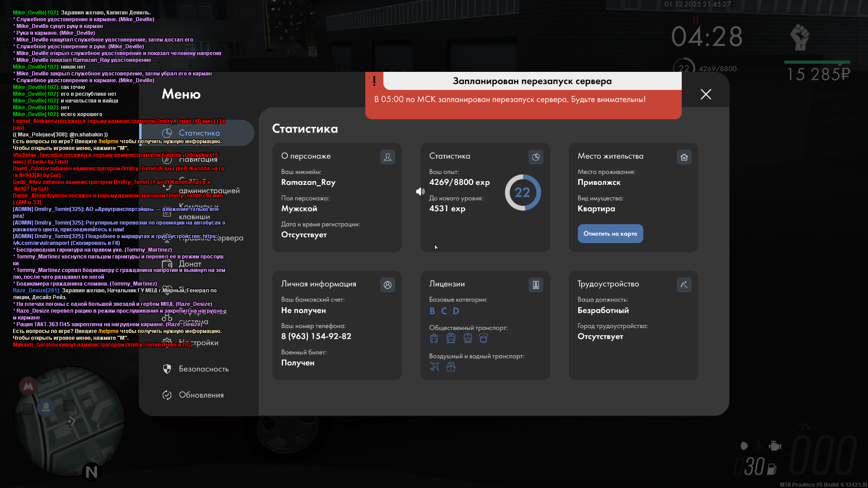Click the pickaxe icon in Трудоустройство card

pyautogui.click(x=684, y=285)
